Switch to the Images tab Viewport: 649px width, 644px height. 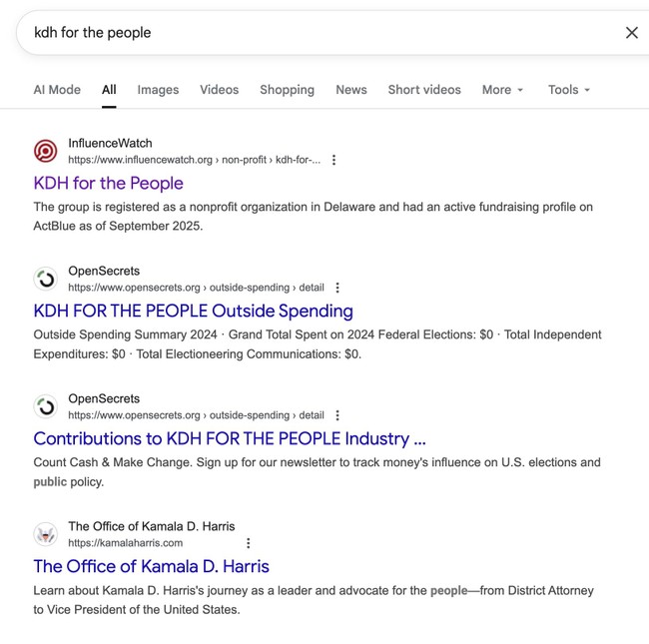(158, 90)
